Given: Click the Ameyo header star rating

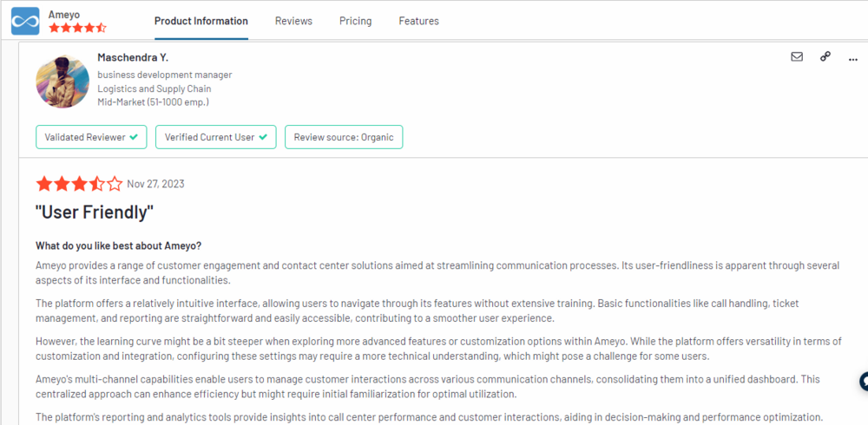Looking at the screenshot, I should point(77,28).
